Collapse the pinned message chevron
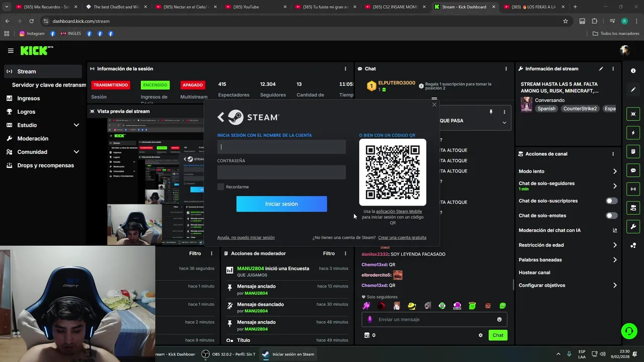Image resolution: width=644 pixels, height=362 pixels. pyautogui.click(x=504, y=123)
